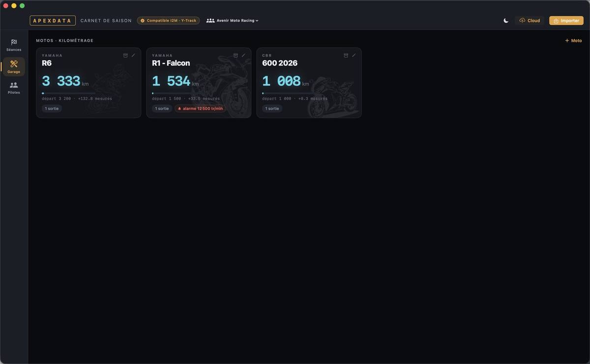Click the 'départ 1 500 · +33.5 mesurés' line
This screenshot has width=590, height=364.
[186, 99]
